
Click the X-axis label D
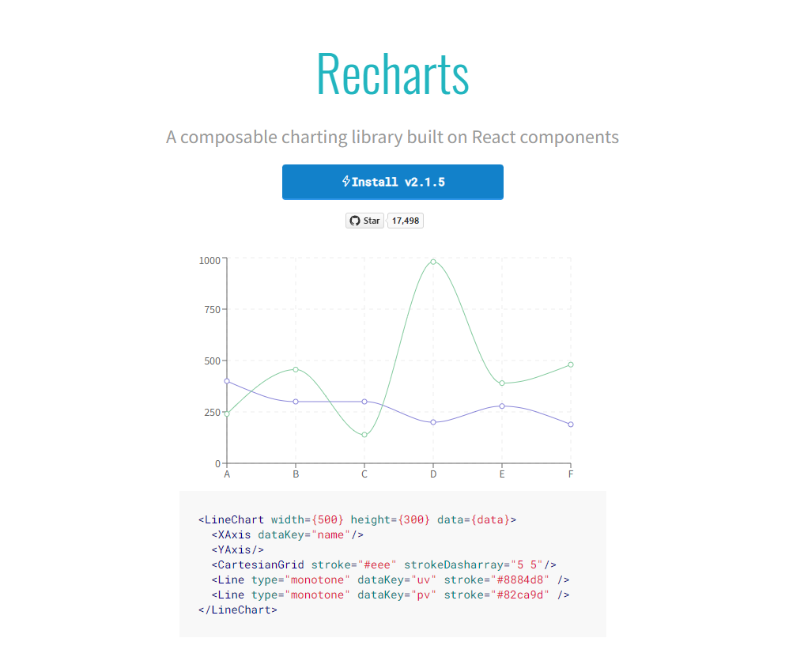point(433,474)
